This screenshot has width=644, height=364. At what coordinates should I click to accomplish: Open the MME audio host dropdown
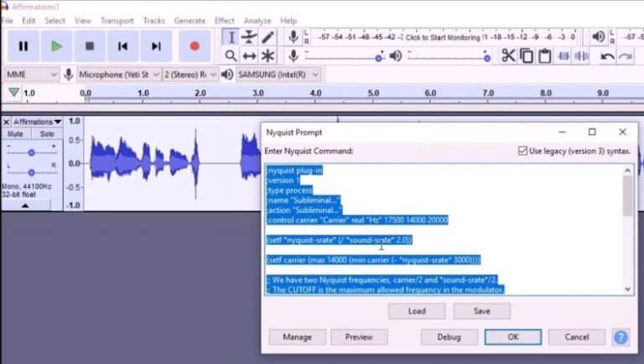tap(31, 75)
